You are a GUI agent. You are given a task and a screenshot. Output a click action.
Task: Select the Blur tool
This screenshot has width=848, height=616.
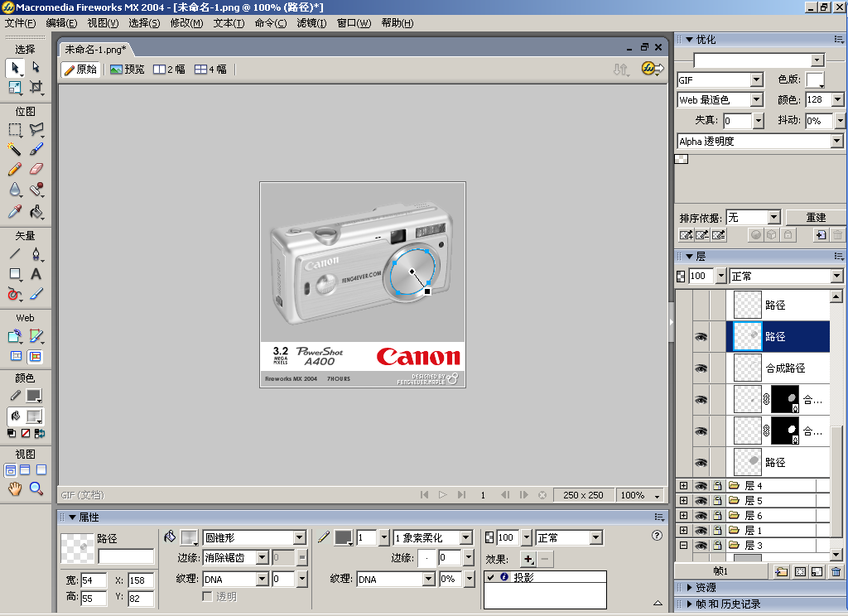point(15,190)
